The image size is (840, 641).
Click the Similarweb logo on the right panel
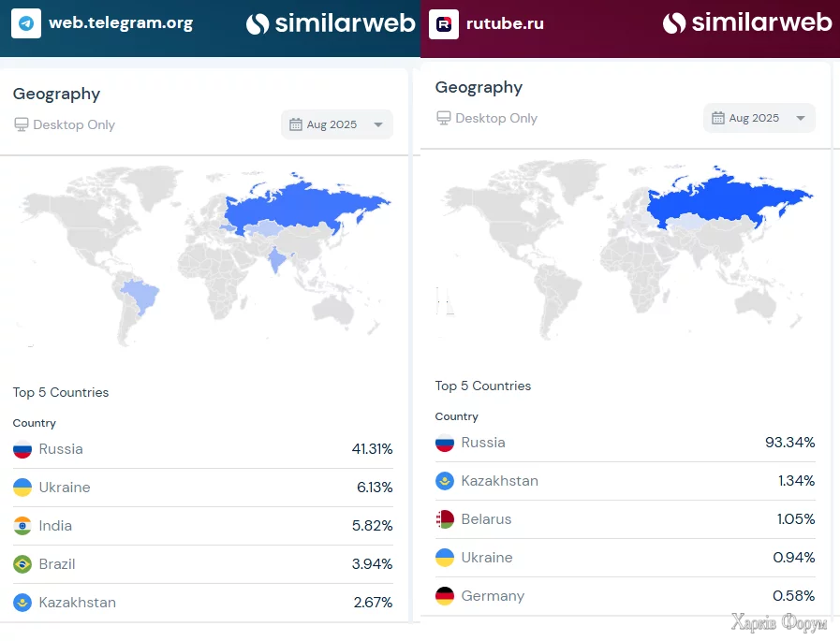tap(746, 23)
